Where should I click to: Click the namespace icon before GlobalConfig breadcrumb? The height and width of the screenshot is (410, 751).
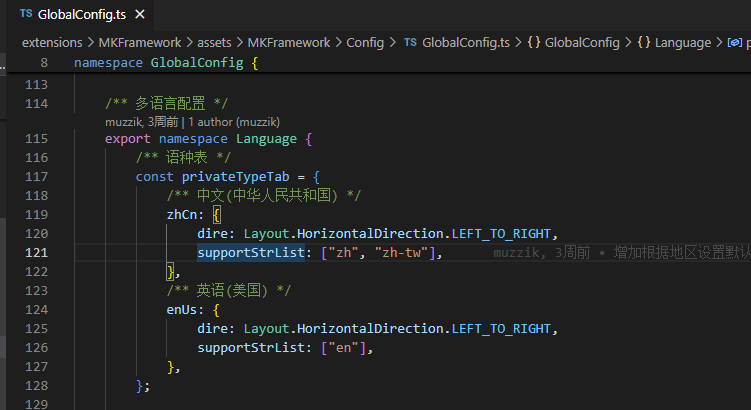point(534,42)
